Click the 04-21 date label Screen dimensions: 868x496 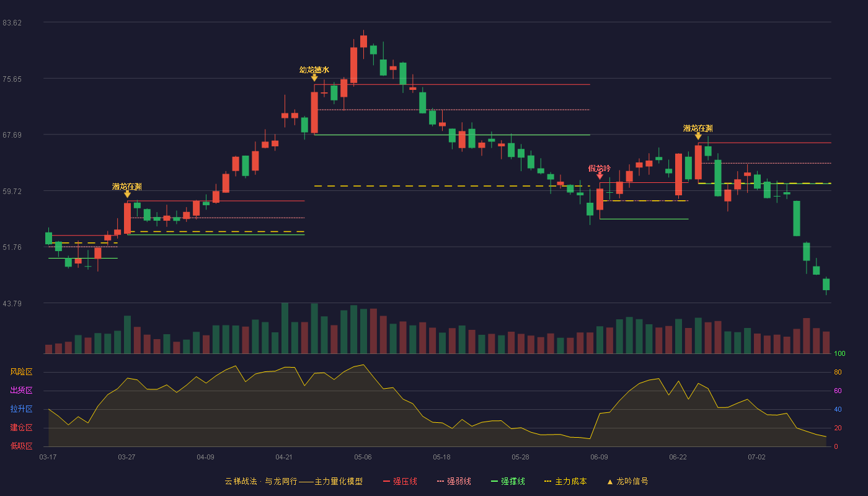click(x=284, y=457)
